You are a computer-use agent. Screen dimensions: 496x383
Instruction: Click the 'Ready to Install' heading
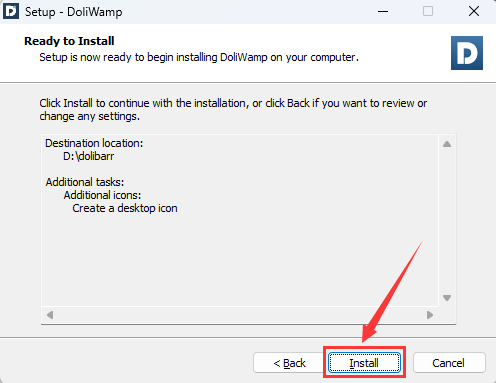(x=69, y=41)
